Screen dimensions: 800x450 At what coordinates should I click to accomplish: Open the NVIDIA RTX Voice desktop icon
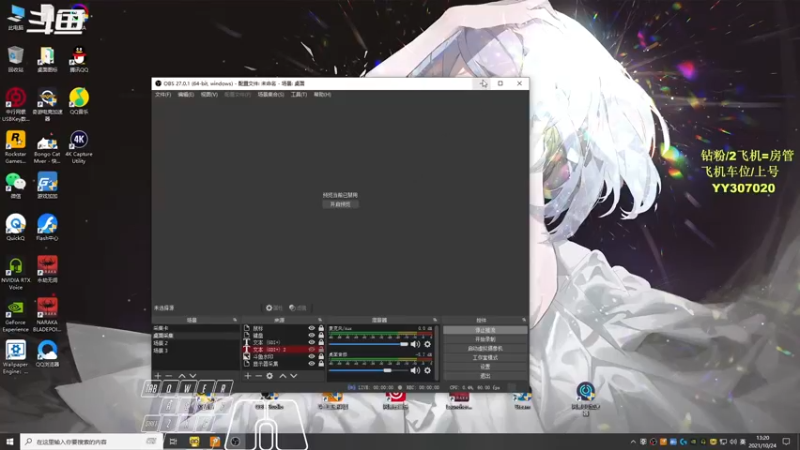(15, 273)
